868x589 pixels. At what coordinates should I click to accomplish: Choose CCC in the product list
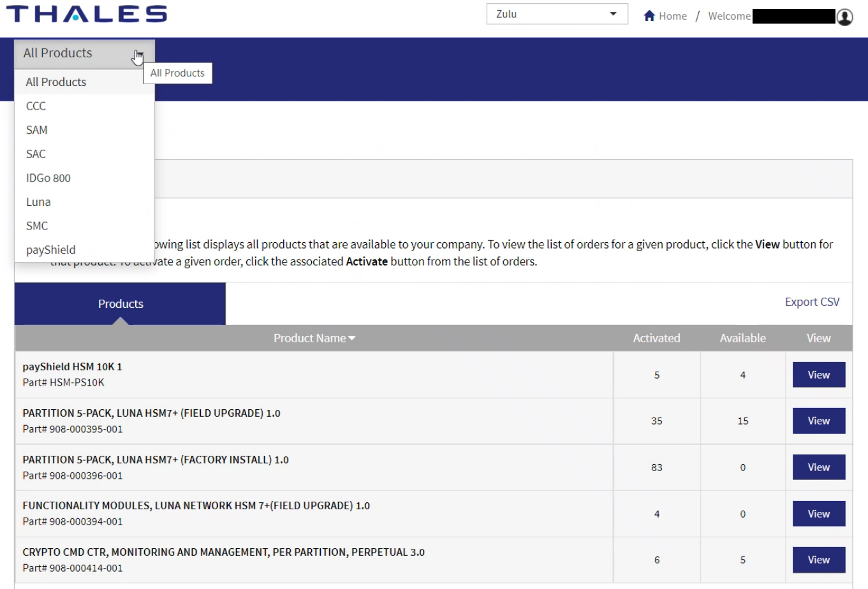click(84, 106)
